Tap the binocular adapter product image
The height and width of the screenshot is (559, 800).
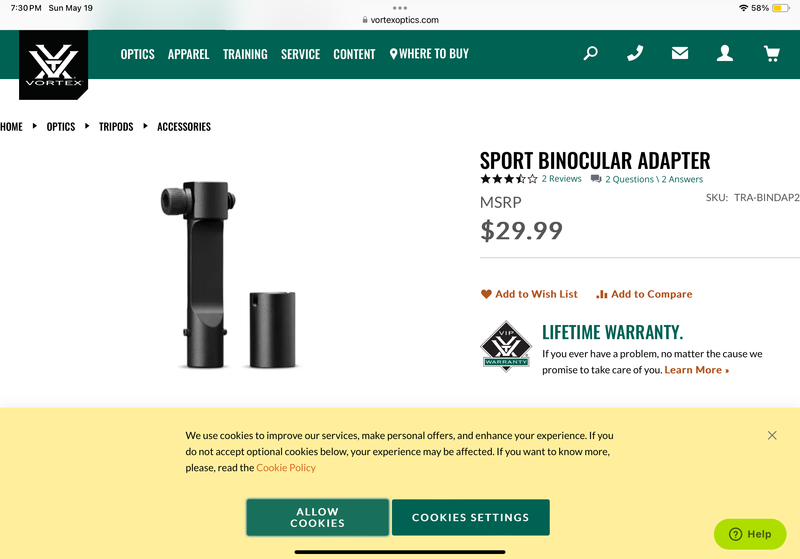pos(229,274)
